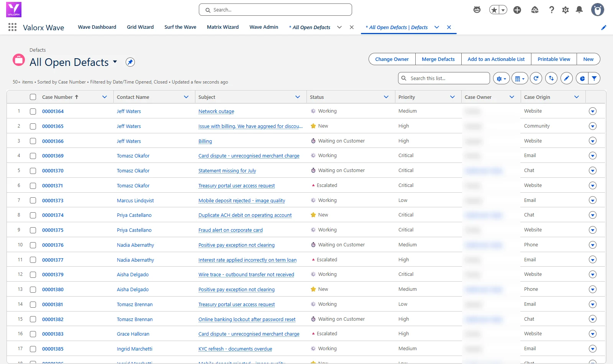Image resolution: width=613 pixels, height=364 pixels.
Task: Open row actions for case 00001365
Action: [593, 126]
